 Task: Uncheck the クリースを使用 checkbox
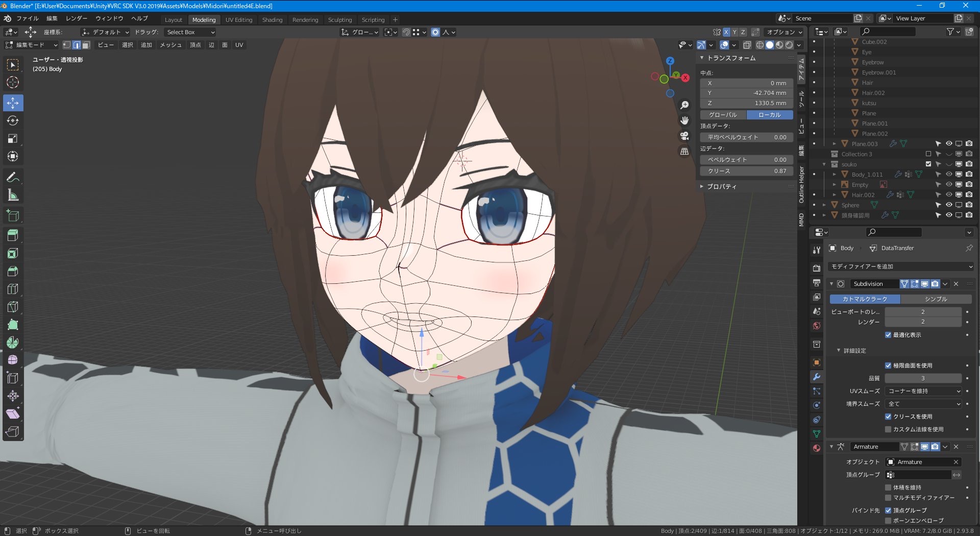coord(888,417)
